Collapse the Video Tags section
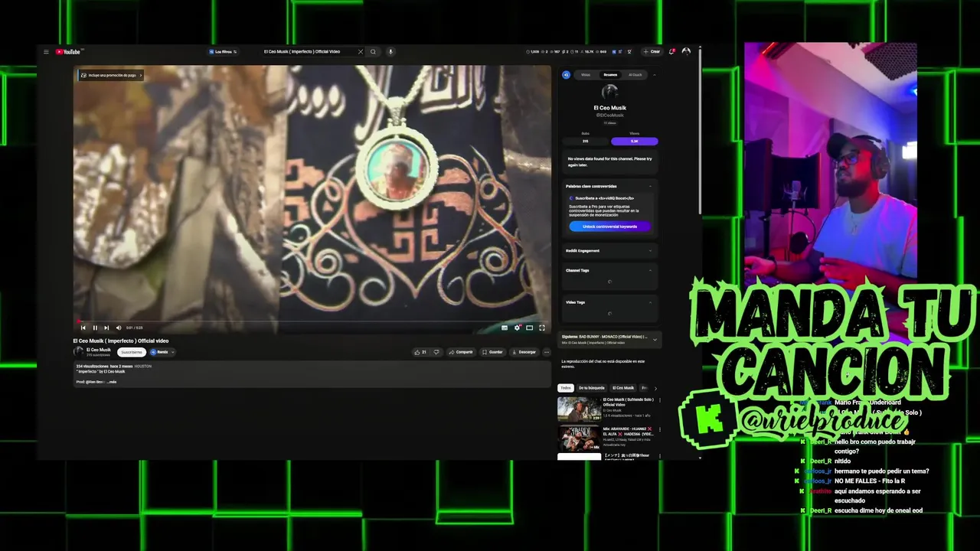The height and width of the screenshot is (551, 980). point(650,302)
